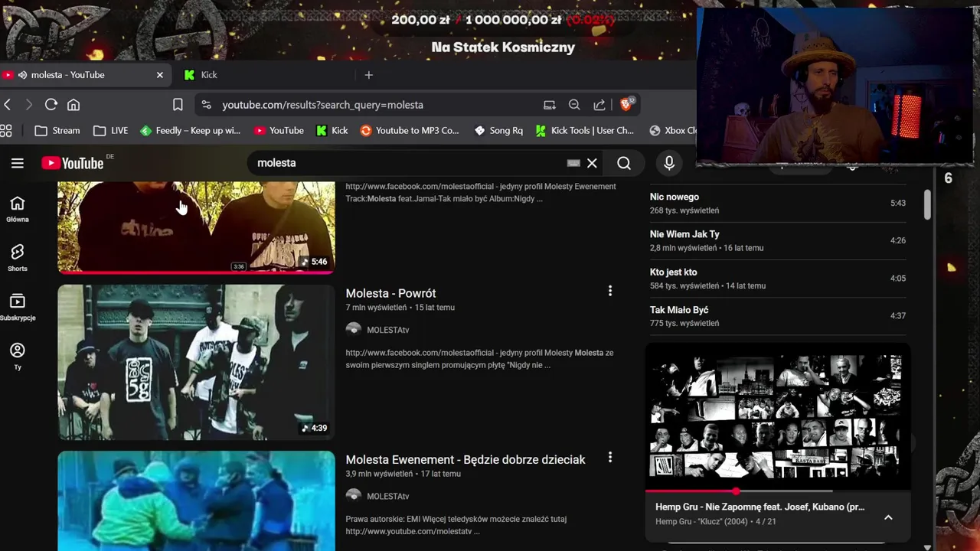This screenshot has height=551, width=980.
Task: Play Nic nowego in track list
Action: coord(778,204)
